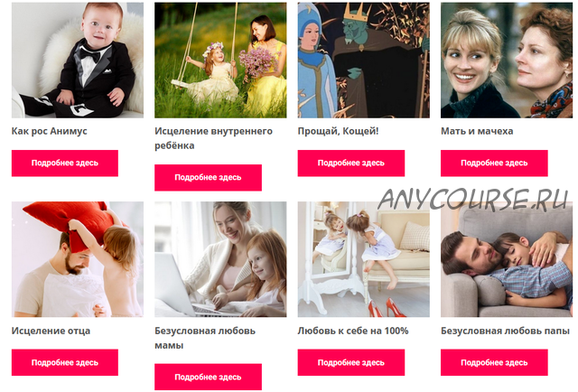The image size is (578, 392).
Task: Open details button under Как рос Анимус
Action: click(x=65, y=163)
